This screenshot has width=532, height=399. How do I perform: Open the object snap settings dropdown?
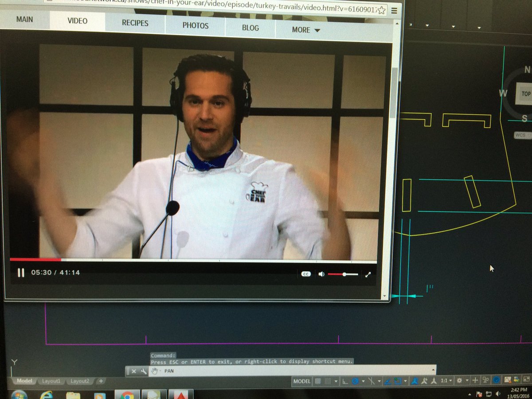(x=405, y=381)
